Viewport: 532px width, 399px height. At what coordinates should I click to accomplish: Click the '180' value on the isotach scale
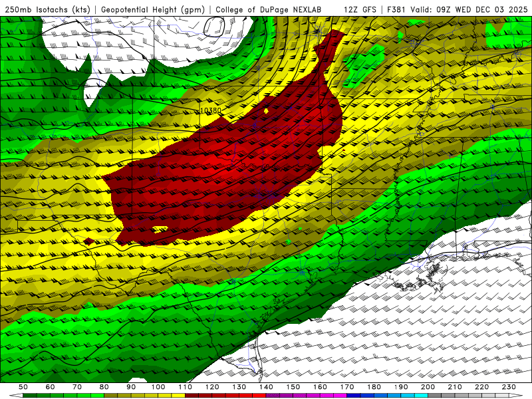coord(374,387)
